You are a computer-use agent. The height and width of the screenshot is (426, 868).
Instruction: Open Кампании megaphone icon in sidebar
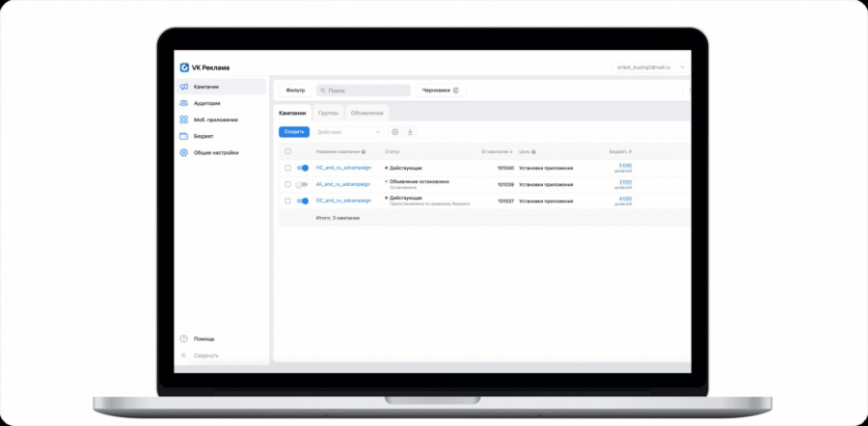point(184,87)
